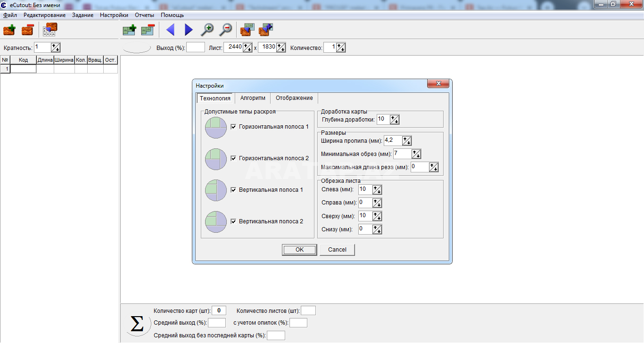Uncheck Горизонтальная полоса 2 checkbox
Viewport: 644px width, 343px height.
click(x=233, y=158)
